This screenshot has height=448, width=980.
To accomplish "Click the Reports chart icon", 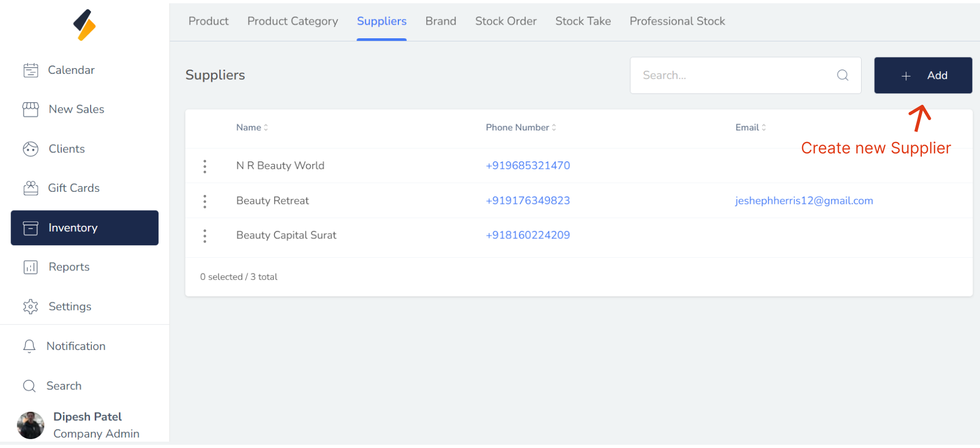I will coord(31,267).
